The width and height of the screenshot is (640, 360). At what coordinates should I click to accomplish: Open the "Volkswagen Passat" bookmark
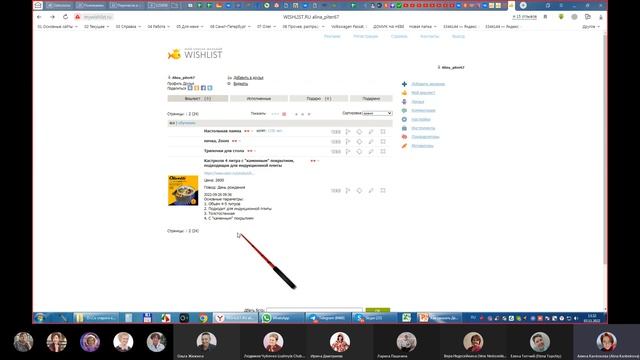[349, 27]
